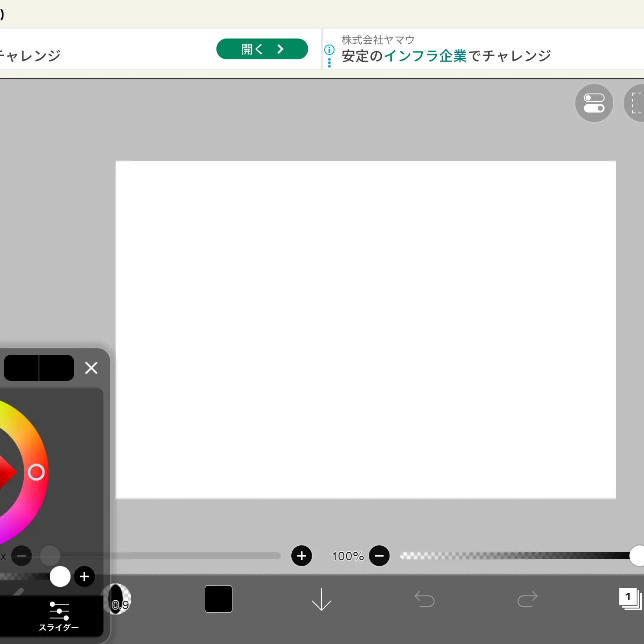
Task: Select the left black color swatch
Action: pyautogui.click(x=21, y=368)
